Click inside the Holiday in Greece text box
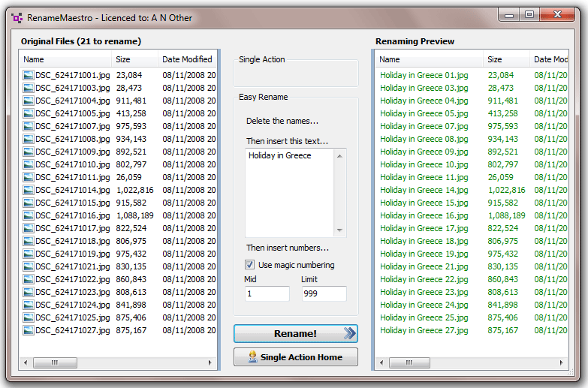 click(290, 193)
